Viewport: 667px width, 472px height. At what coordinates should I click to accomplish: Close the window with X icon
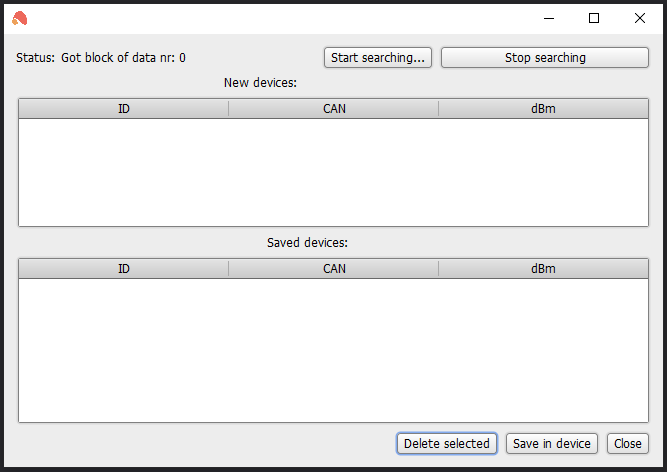[x=639, y=18]
